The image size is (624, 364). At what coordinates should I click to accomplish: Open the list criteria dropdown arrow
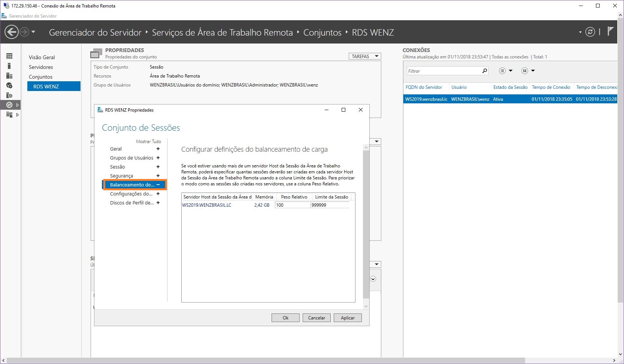[x=511, y=71]
